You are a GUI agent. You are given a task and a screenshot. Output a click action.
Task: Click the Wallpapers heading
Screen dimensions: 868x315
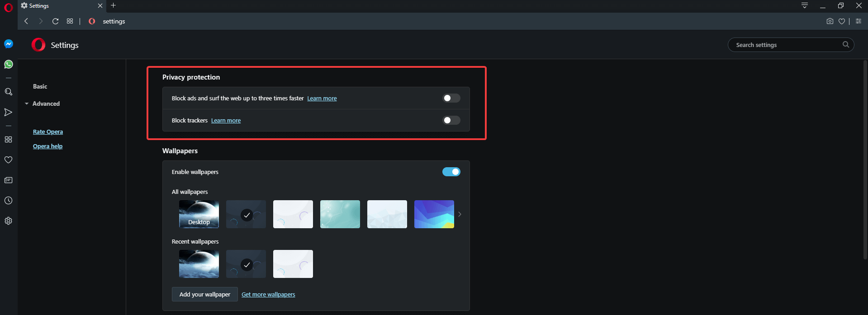pos(180,151)
